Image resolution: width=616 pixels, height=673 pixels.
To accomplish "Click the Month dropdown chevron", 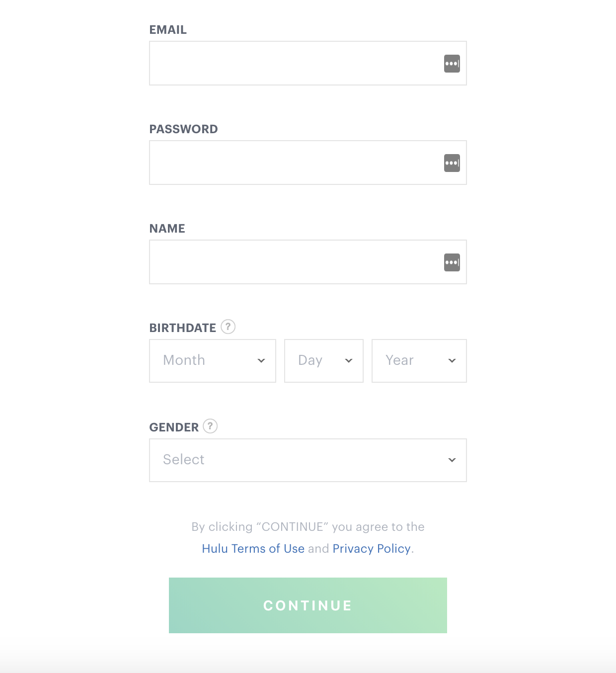I will coord(262,361).
